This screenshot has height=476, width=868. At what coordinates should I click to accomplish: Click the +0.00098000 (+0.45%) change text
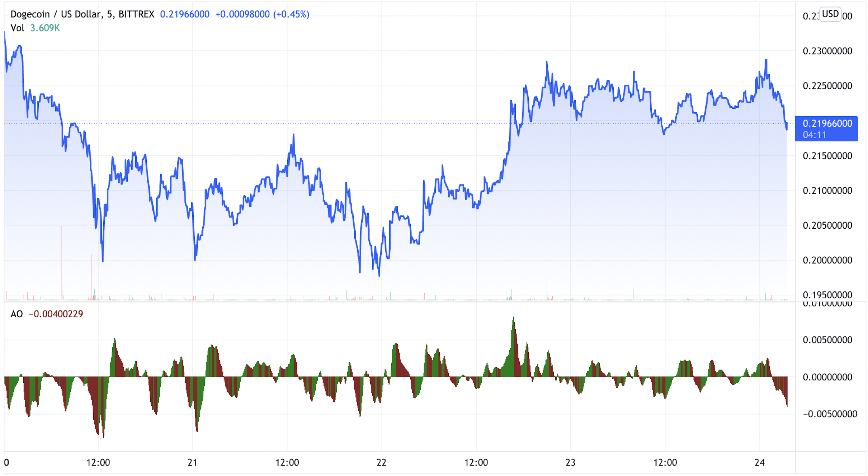pyautogui.click(x=262, y=14)
